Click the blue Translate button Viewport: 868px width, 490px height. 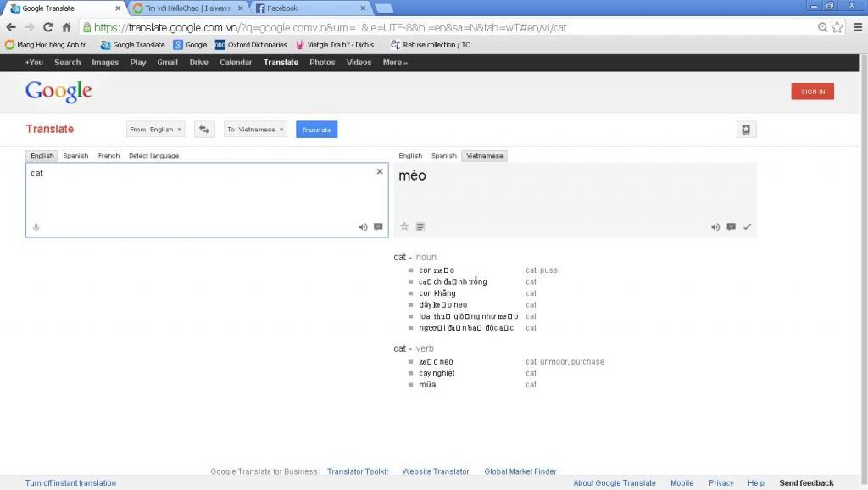(317, 130)
